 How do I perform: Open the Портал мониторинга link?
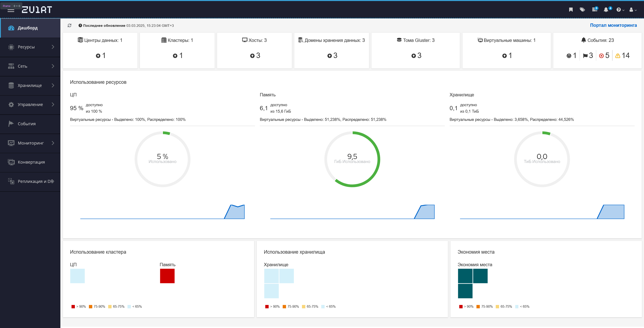tap(613, 25)
